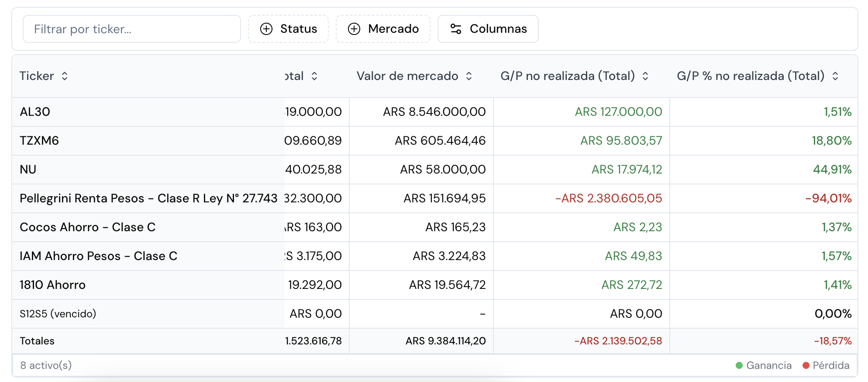868x382 pixels.
Task: Open the Status filter dropdown
Action: [x=288, y=29]
